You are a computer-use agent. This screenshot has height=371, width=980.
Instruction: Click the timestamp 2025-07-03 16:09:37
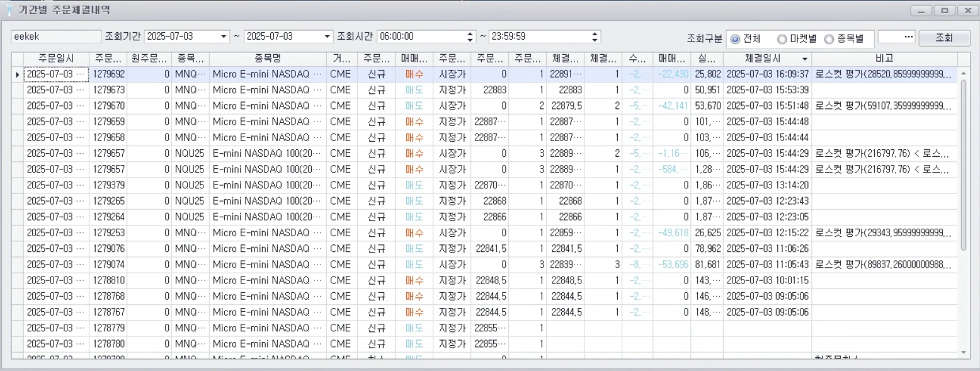coord(768,74)
